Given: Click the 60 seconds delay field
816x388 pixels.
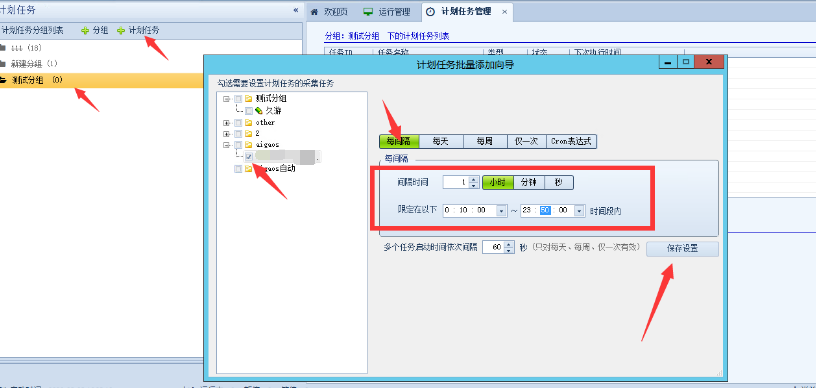Looking at the screenshot, I should 494,248.
